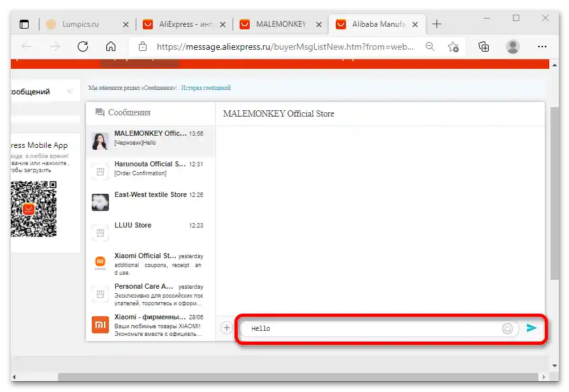Click the East-West textile Store avatar
The width and height of the screenshot is (569, 392).
click(x=100, y=202)
